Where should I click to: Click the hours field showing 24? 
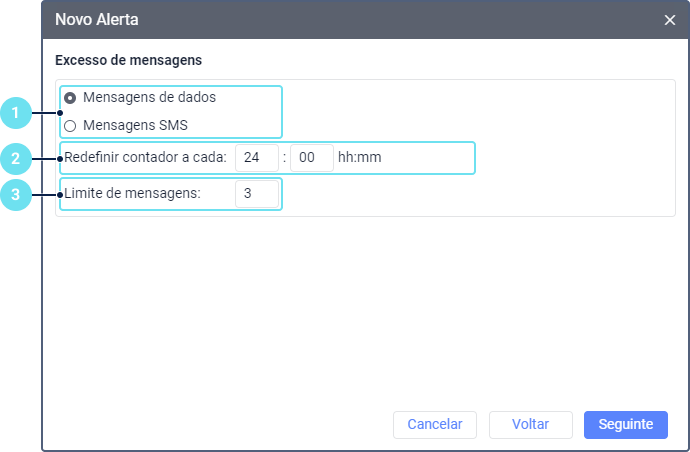coord(256,158)
